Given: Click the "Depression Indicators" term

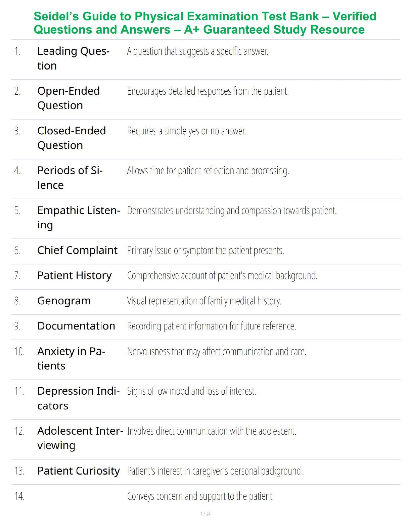Looking at the screenshot, I should pyautogui.click(x=79, y=398).
